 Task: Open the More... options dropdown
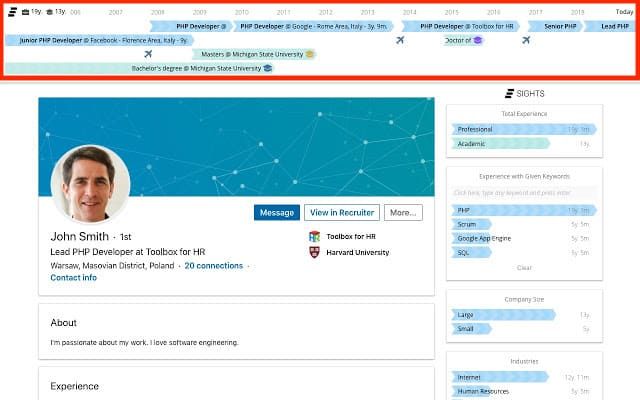click(x=403, y=213)
